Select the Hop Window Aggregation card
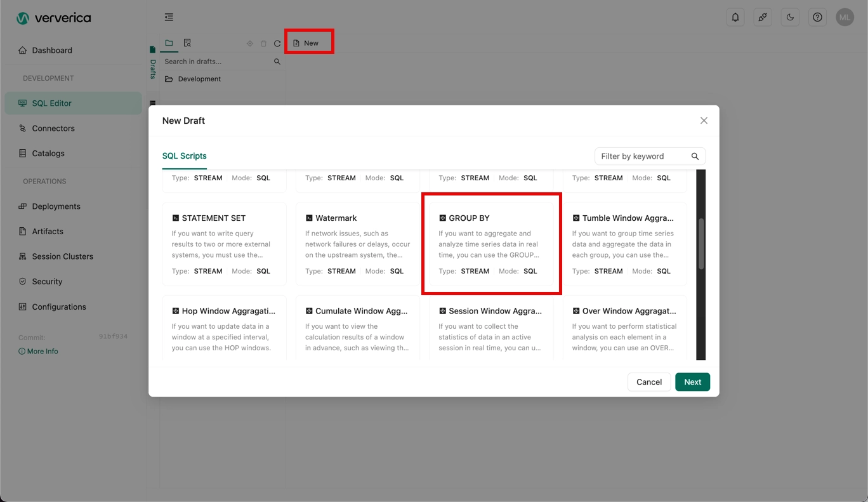This screenshot has width=868, height=502. [x=225, y=328]
